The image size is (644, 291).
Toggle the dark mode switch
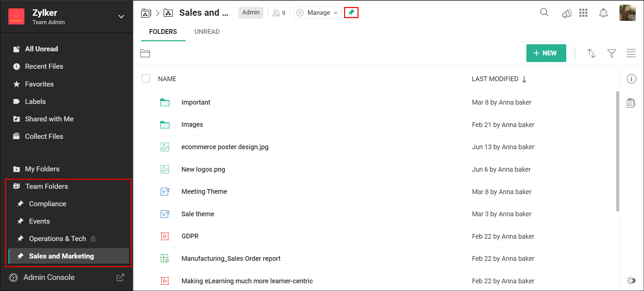pos(631,280)
